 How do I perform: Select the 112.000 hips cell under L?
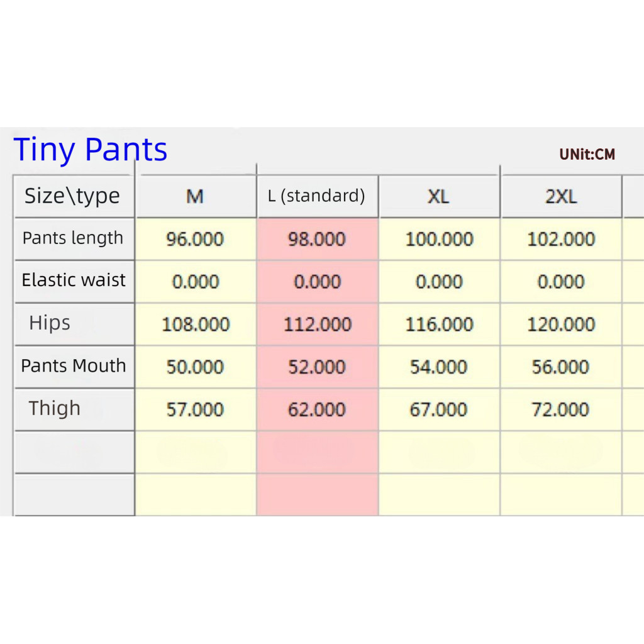coord(317,325)
